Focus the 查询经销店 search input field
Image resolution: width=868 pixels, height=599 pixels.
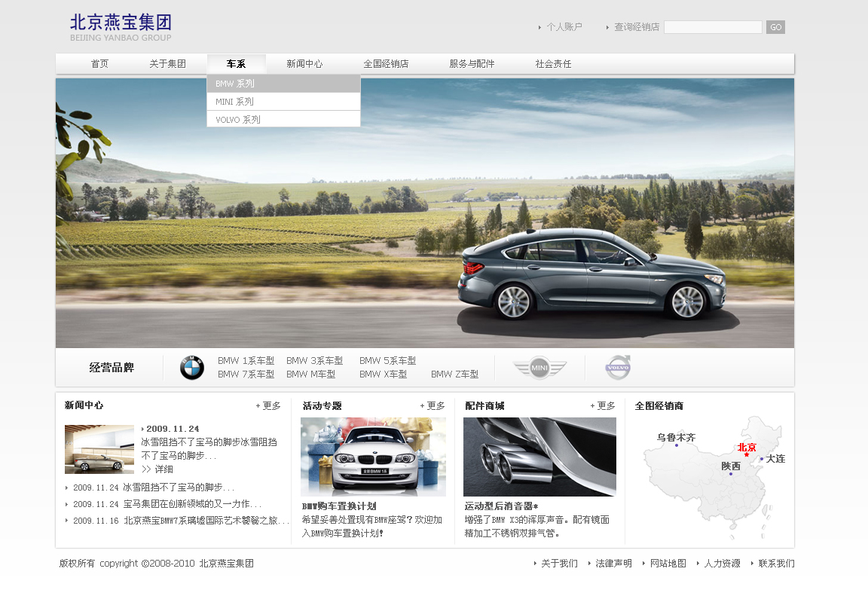[713, 27]
